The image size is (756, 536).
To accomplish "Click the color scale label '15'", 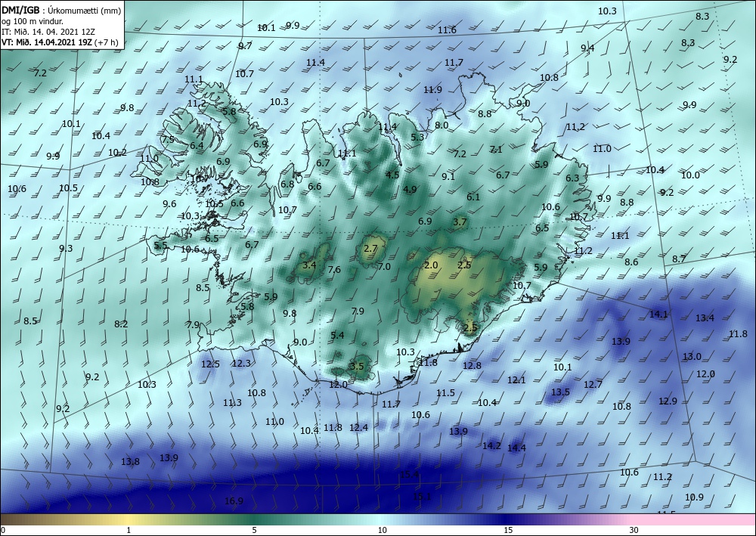I will 508,530.
